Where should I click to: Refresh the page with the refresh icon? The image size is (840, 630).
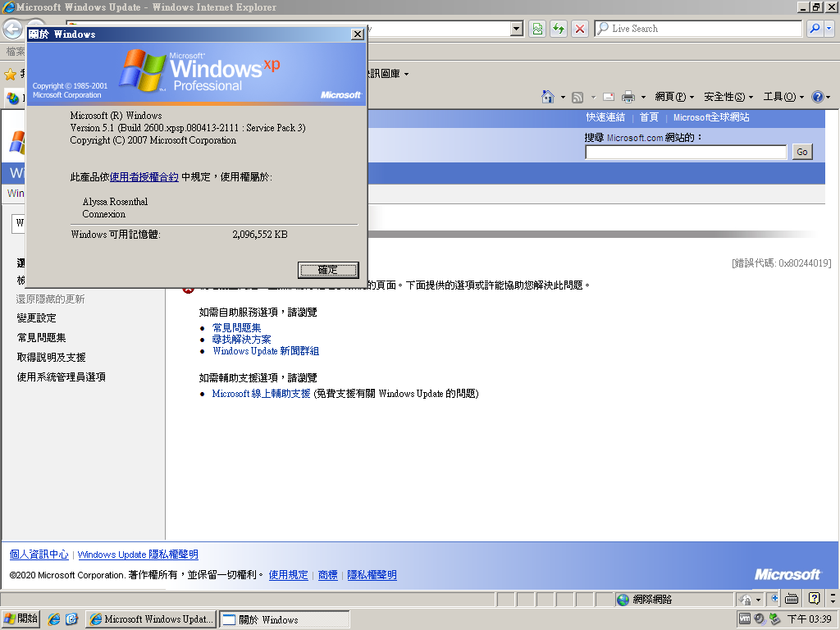(558, 29)
